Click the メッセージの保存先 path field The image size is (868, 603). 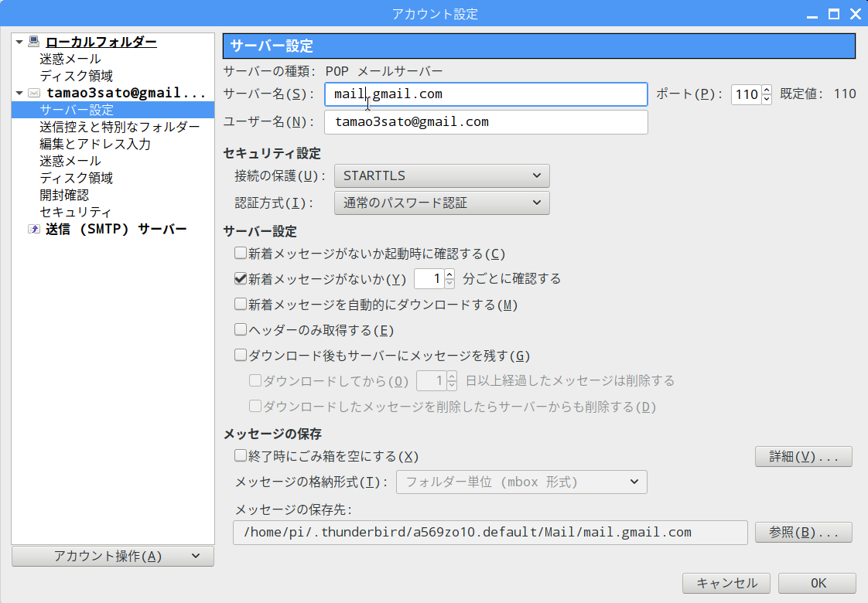[490, 532]
